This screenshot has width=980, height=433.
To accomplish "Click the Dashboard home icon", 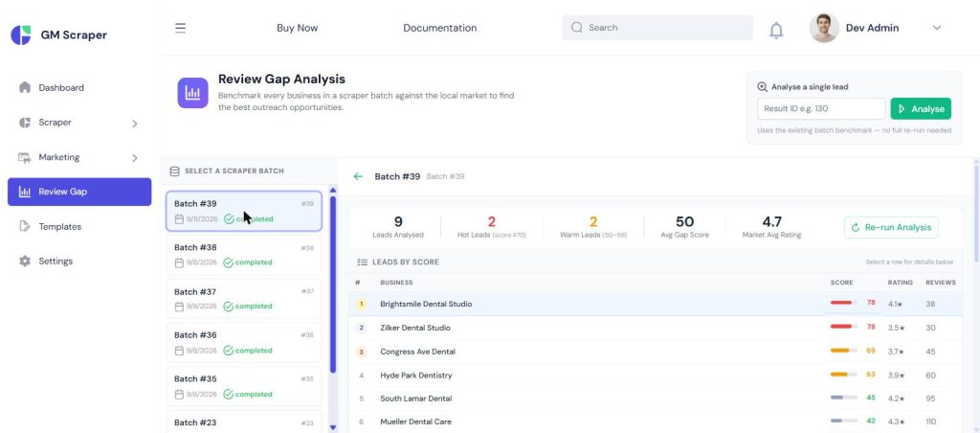I will [x=24, y=87].
